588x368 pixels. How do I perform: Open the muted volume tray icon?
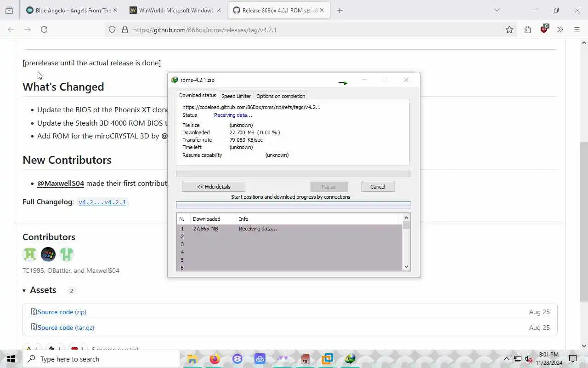[x=528, y=359]
